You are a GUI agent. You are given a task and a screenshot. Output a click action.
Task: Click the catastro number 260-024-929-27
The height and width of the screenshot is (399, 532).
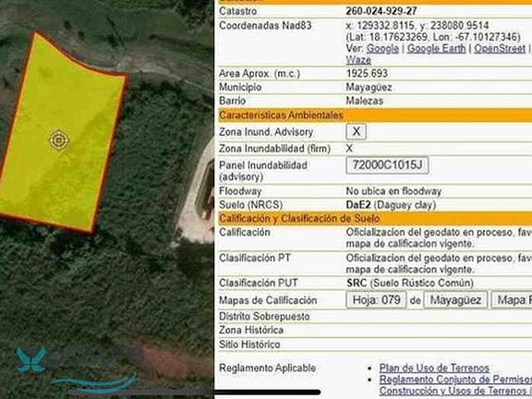[x=381, y=11]
